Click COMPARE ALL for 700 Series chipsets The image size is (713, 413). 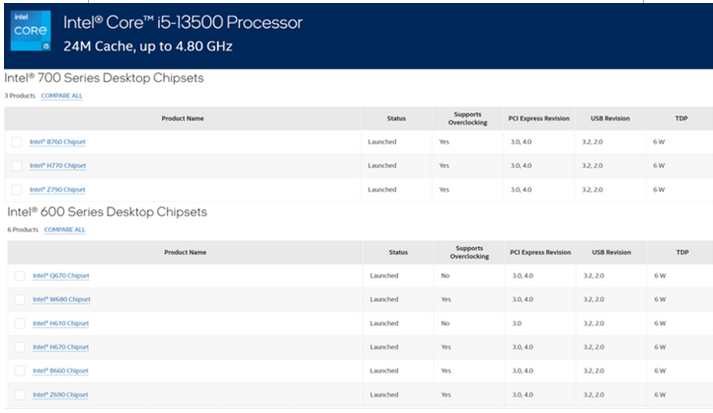pos(61,96)
